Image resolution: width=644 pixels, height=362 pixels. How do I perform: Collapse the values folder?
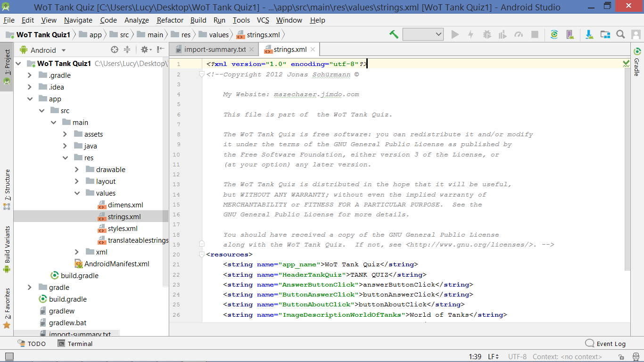(x=77, y=193)
